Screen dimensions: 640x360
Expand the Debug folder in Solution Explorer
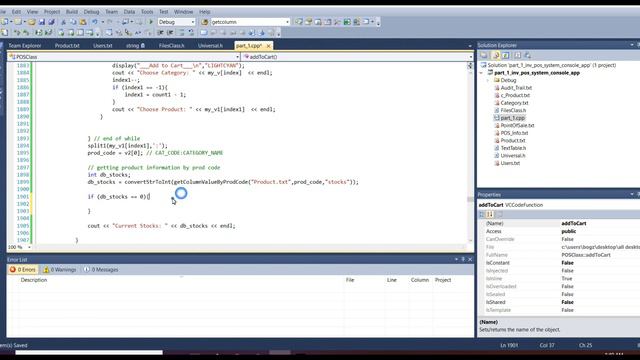pyautogui.click(x=488, y=80)
